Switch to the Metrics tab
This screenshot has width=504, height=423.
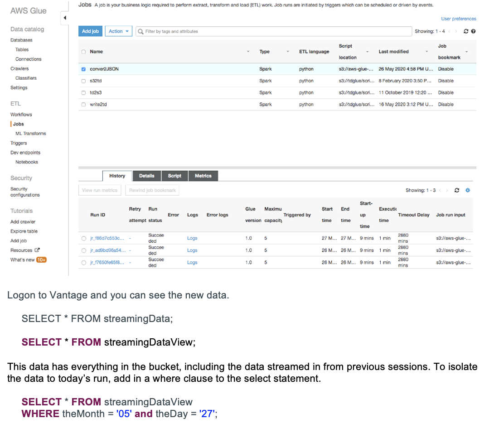[203, 176]
